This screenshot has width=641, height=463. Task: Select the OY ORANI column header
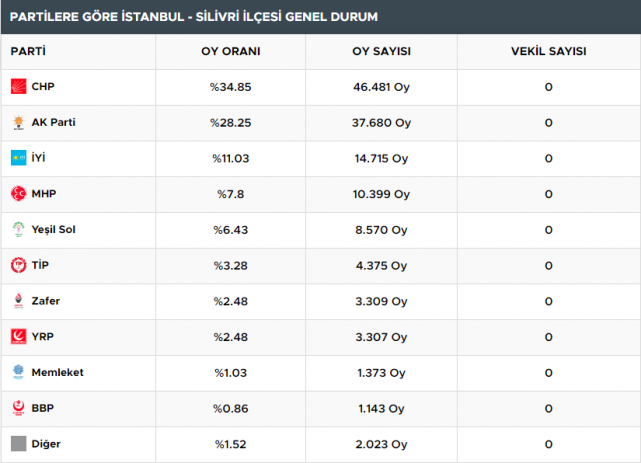coord(231,51)
